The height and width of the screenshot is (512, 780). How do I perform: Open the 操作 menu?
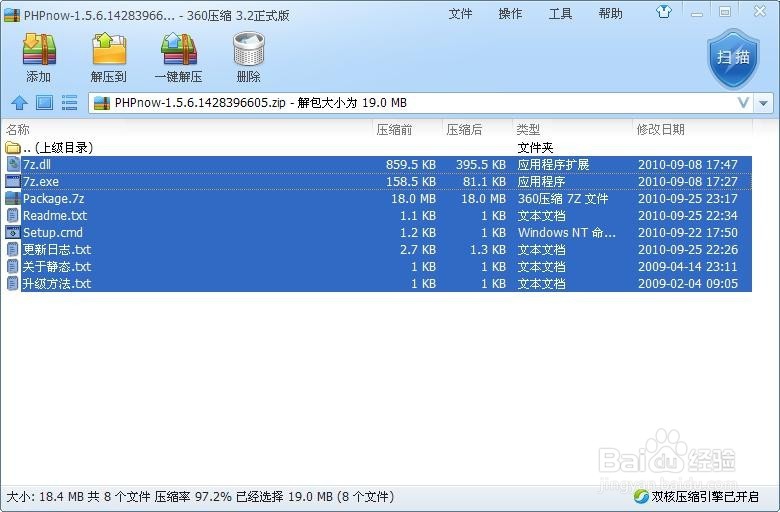point(510,13)
